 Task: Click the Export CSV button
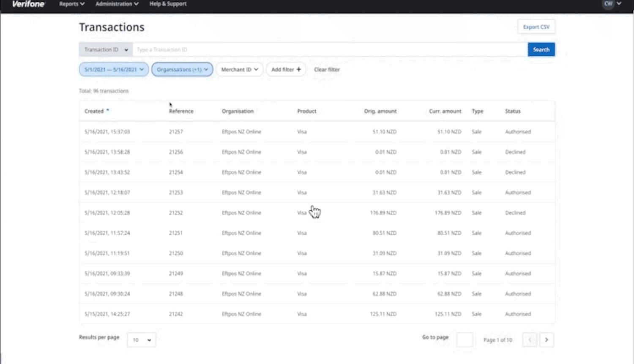click(536, 27)
